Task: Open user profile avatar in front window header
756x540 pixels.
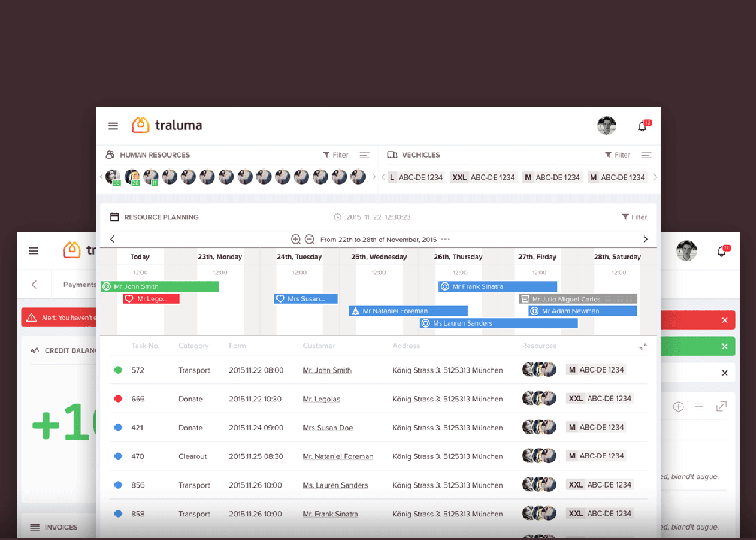Action: point(606,126)
